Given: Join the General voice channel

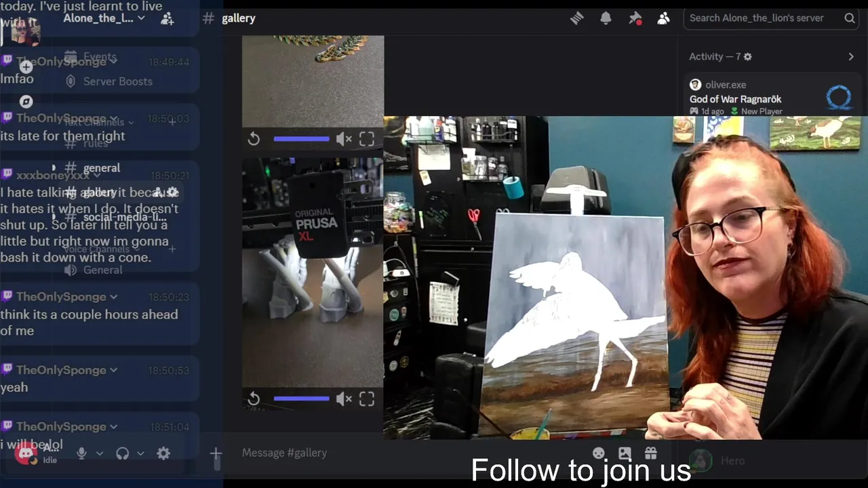Looking at the screenshot, I should point(102,270).
